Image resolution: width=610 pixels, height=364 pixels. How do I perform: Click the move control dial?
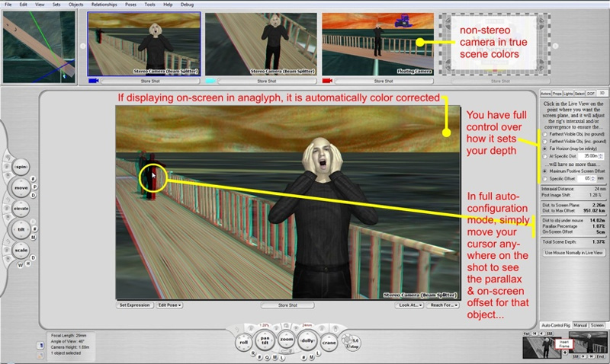click(21, 187)
